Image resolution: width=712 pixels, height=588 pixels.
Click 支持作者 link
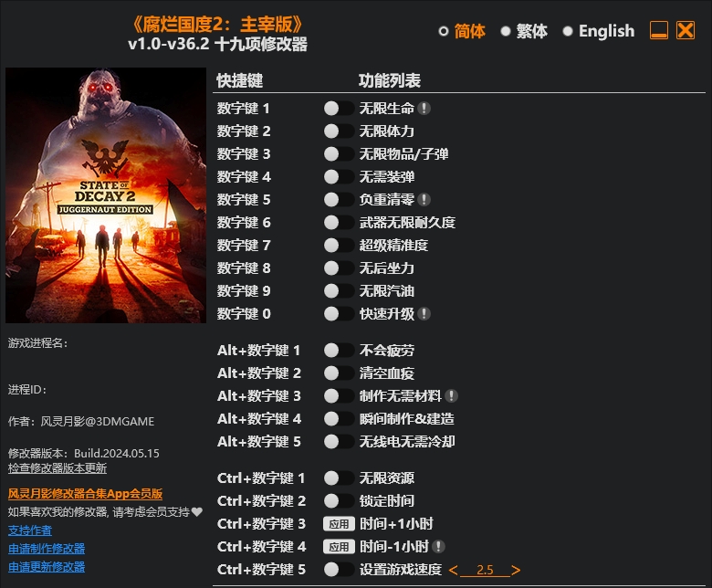tap(30, 530)
